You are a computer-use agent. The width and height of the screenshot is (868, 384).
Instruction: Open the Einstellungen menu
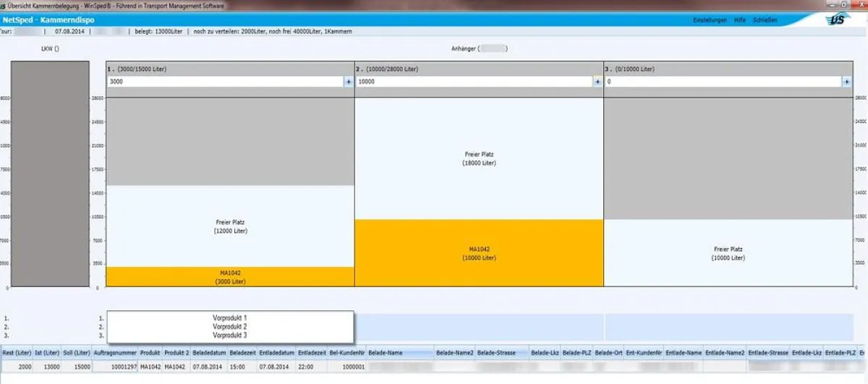[x=710, y=20]
